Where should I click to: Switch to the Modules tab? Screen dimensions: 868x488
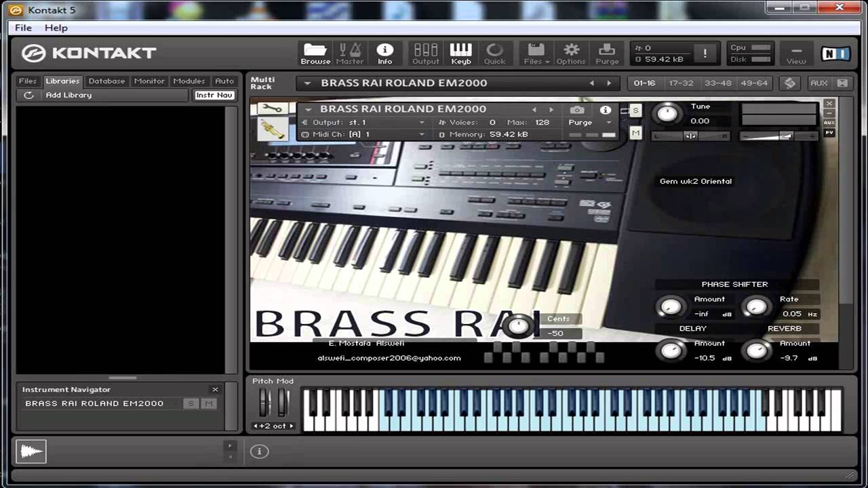click(x=189, y=81)
